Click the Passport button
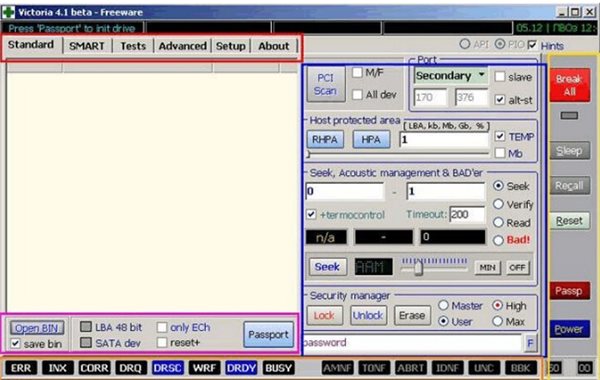 269,334
